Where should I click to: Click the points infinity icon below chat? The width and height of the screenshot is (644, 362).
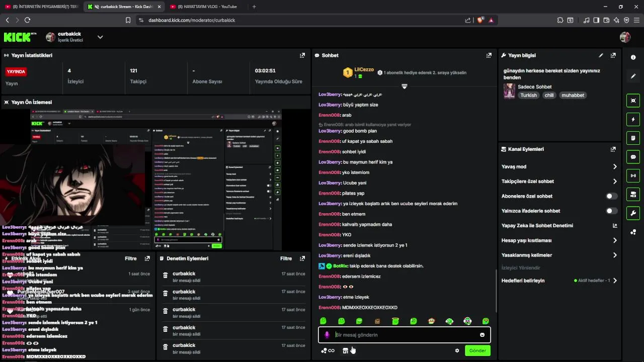(x=328, y=350)
